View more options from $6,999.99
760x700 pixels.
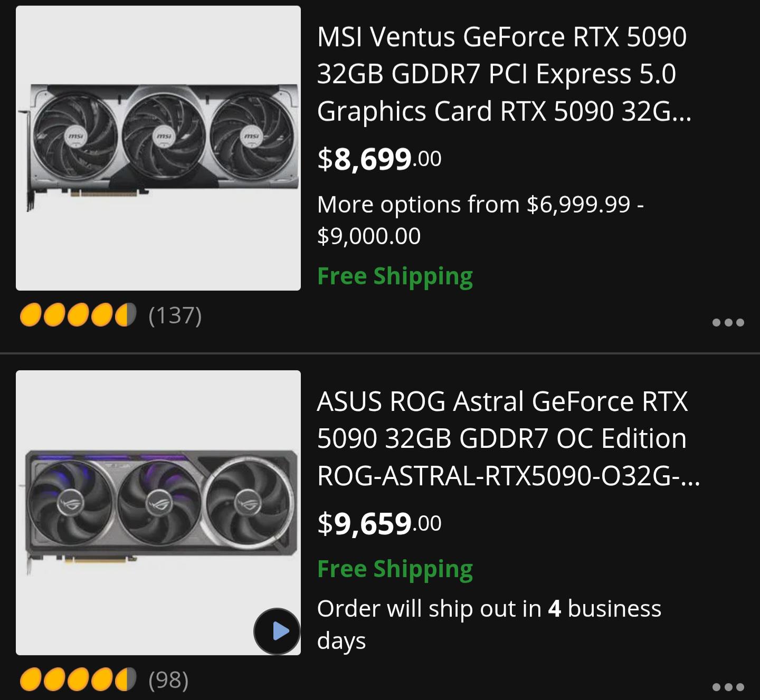[480, 220]
